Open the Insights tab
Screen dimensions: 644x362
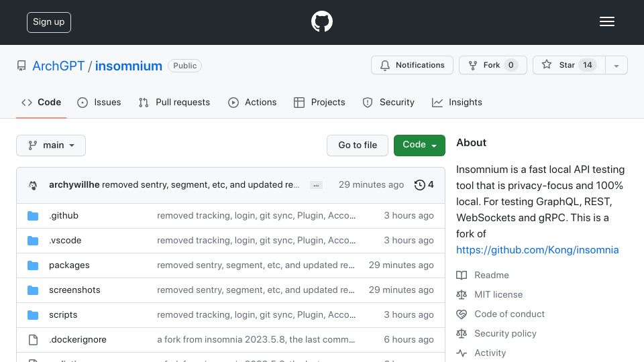[457, 102]
